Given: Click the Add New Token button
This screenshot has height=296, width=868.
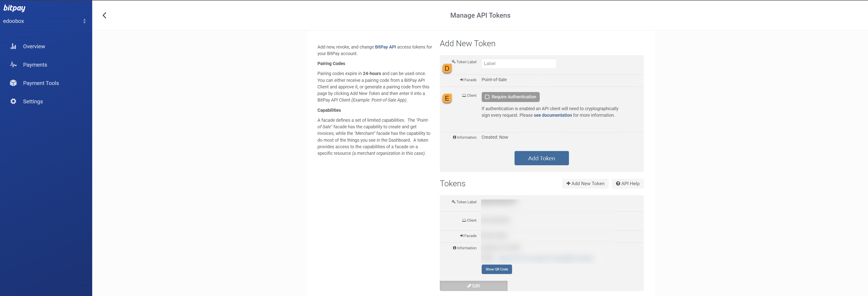Looking at the screenshot, I should (585, 183).
